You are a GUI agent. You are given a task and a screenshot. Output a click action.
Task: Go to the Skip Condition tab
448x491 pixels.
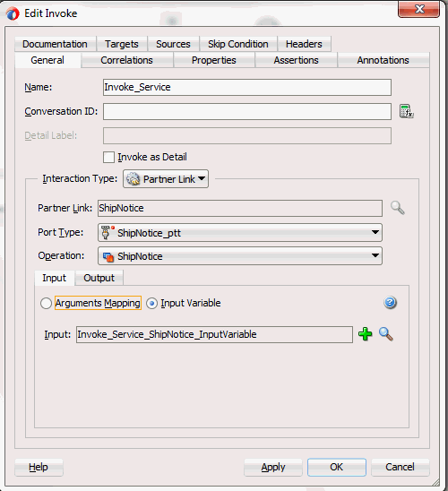tap(238, 44)
